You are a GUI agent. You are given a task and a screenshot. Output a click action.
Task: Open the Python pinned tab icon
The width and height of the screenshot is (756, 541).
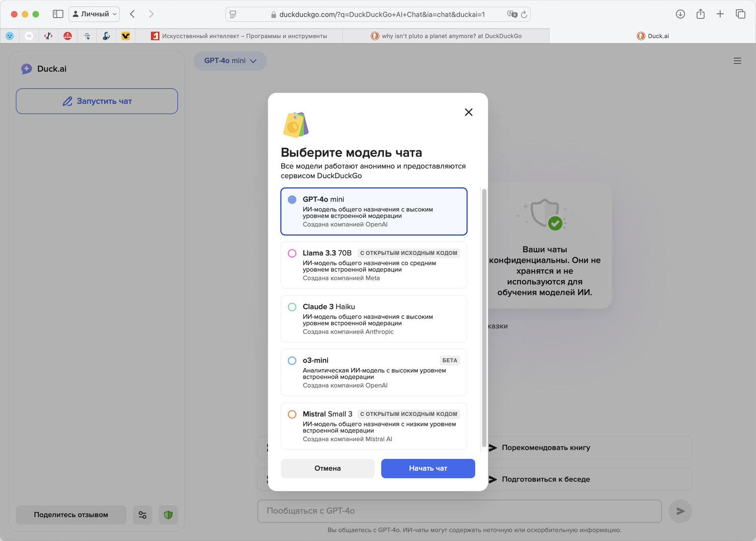point(106,36)
